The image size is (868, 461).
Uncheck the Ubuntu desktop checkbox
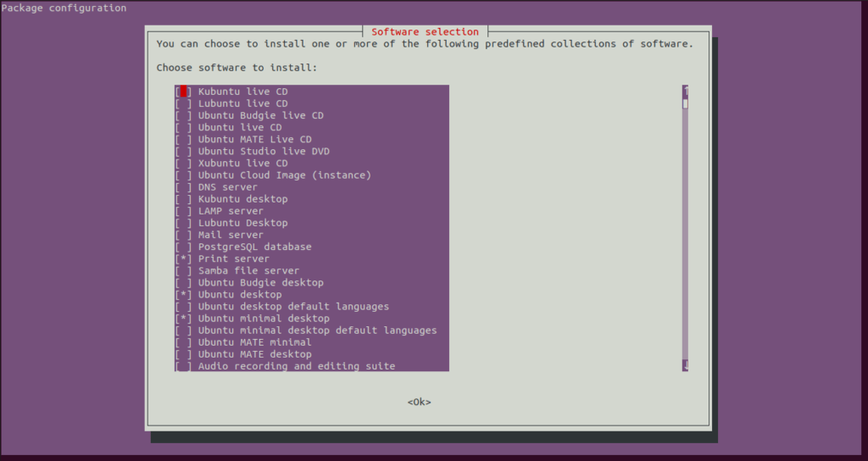183,294
